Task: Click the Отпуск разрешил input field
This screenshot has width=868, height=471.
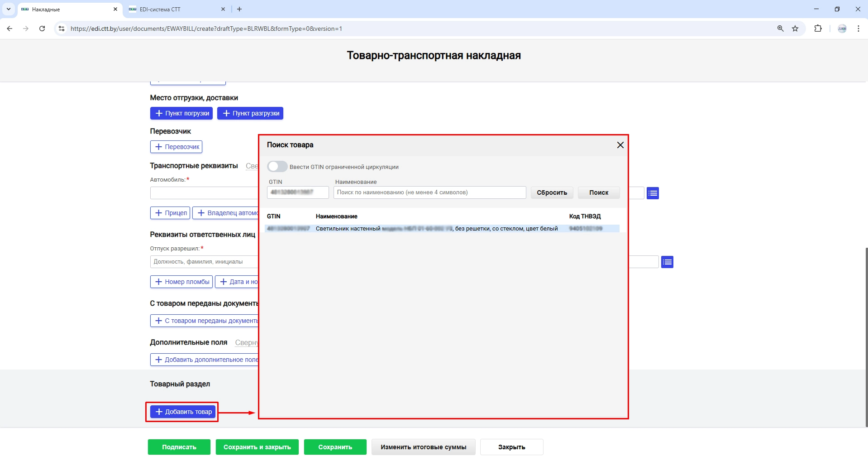Action: pos(204,262)
